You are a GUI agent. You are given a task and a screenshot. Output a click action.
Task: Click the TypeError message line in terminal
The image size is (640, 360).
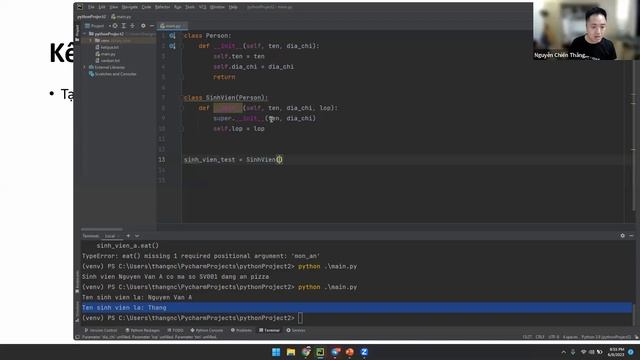pyautogui.click(x=201, y=256)
